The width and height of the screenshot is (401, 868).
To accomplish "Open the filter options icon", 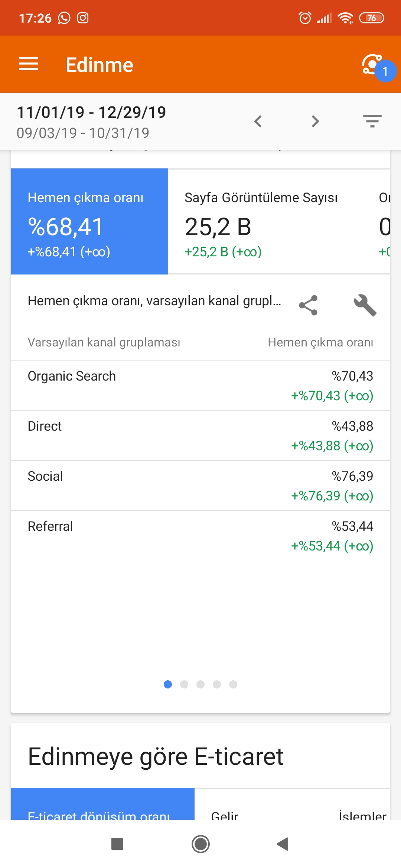I will [372, 121].
